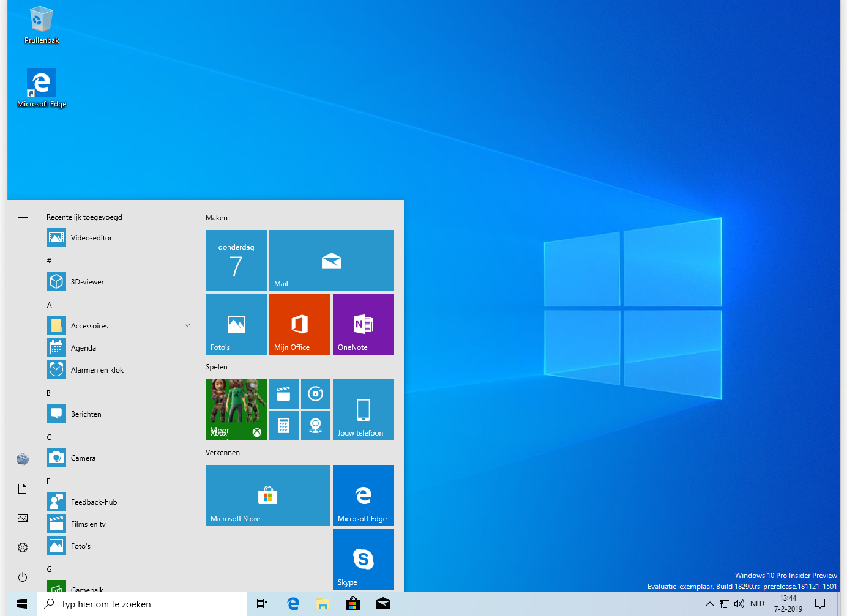The image size is (847, 616).
Task: Open the Skype tile
Action: (363, 558)
